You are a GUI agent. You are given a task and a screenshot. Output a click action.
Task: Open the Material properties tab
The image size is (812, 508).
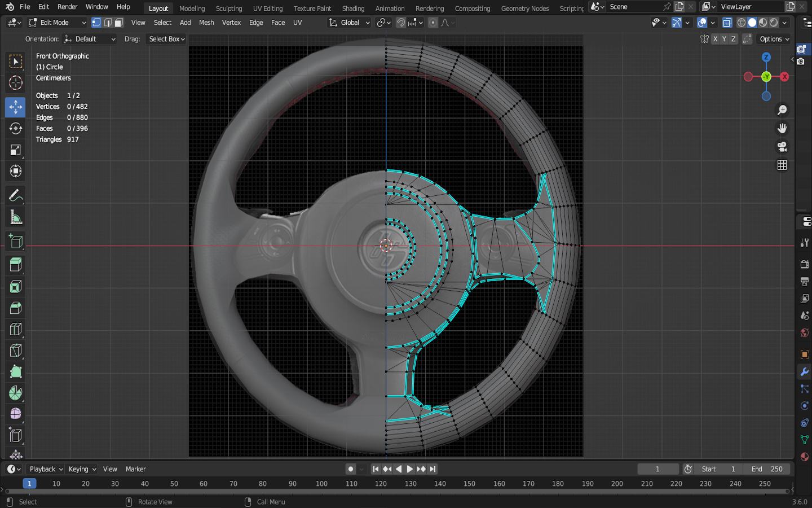tap(805, 457)
